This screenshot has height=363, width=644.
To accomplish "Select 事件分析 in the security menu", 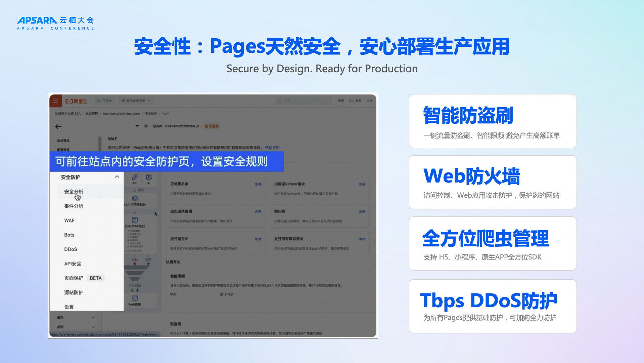I will 74,206.
